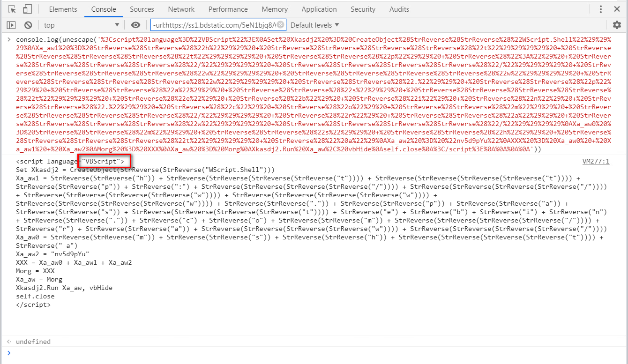Image resolution: width=628 pixels, height=364 pixels.
Task: Select the closing '</script>' output line
Action: [33, 305]
